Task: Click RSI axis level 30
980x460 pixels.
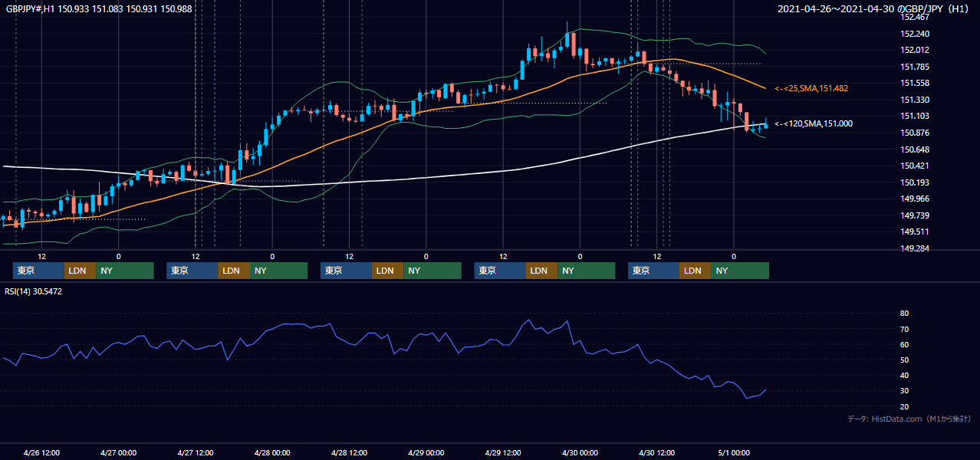Action: pos(905,391)
